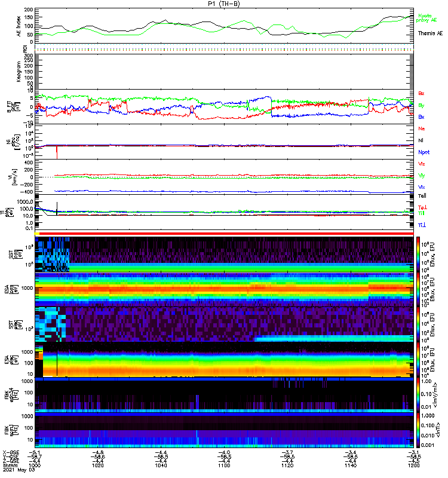
Task: Pick the black Ni legend label
Action: (x=421, y=140)
